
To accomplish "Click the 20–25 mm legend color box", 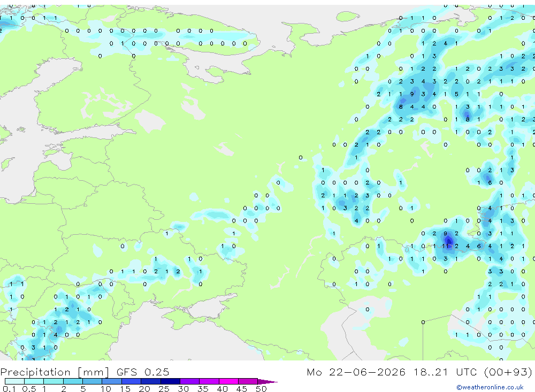I will (151, 381).
